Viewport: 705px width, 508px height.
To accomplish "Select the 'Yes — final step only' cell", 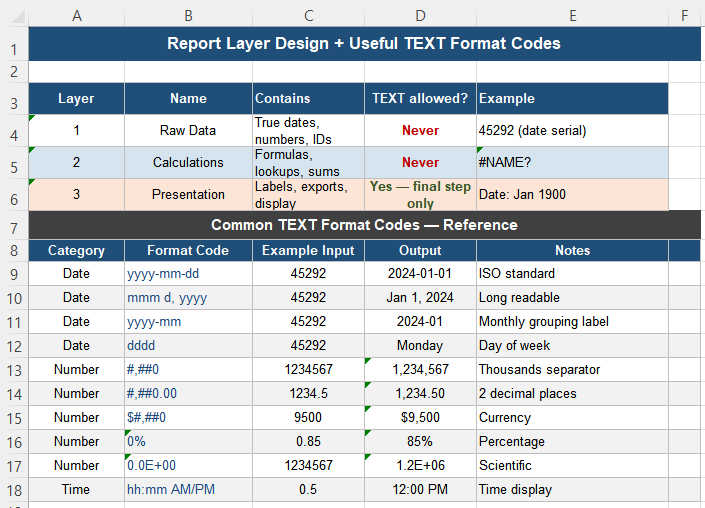I will click(420, 194).
